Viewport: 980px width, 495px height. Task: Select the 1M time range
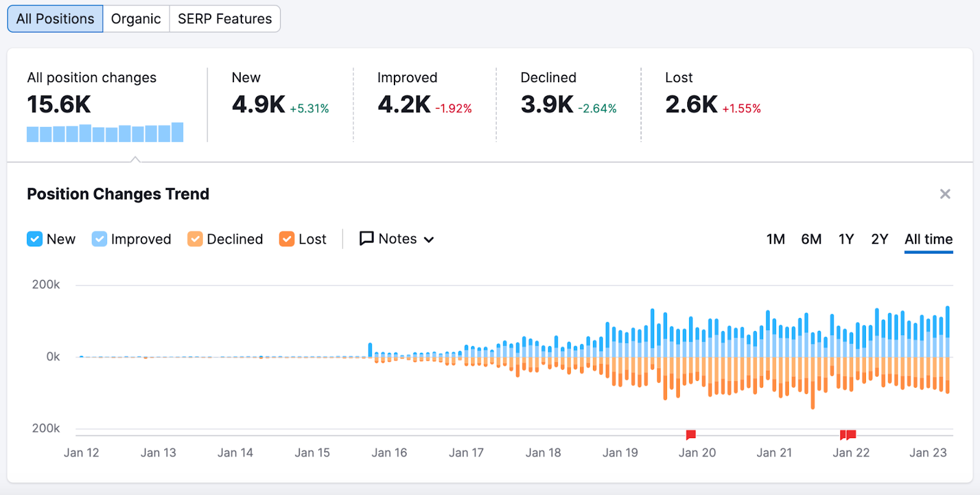pos(775,239)
